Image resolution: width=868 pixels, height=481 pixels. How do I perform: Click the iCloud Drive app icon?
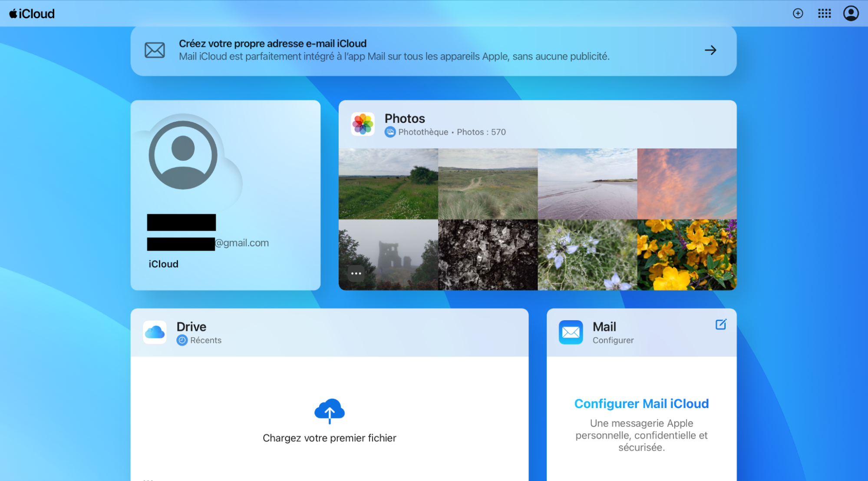[155, 332]
